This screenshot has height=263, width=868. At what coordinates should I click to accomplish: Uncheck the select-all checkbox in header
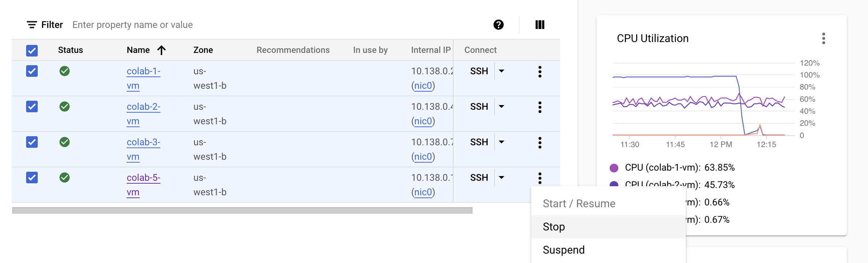tap(32, 51)
